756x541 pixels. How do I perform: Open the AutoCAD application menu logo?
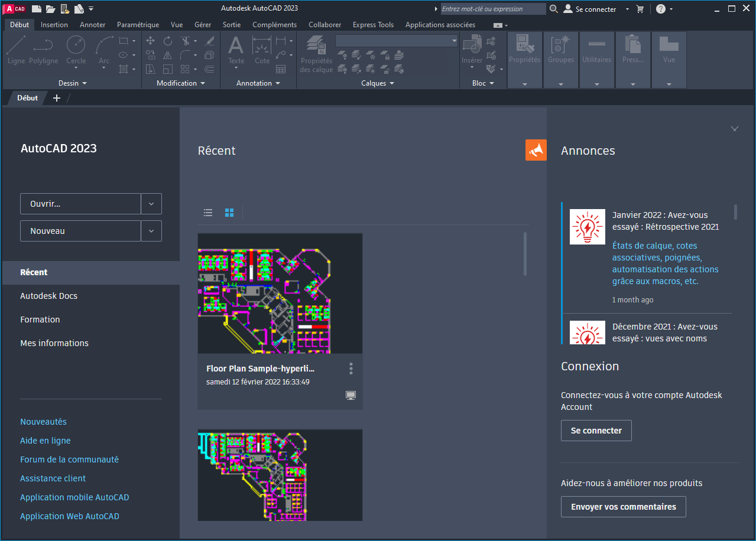[15, 9]
